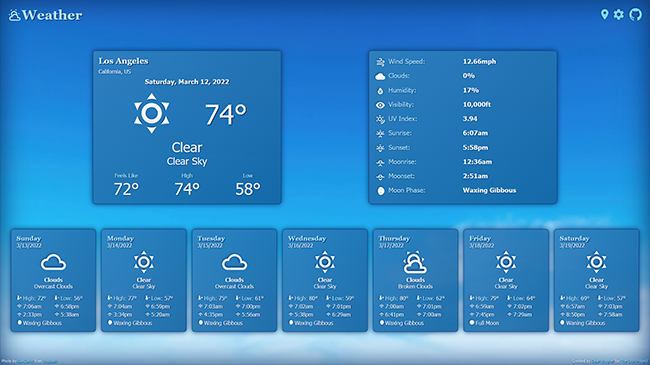Click Sunday's overcast cloud icon

click(53, 262)
